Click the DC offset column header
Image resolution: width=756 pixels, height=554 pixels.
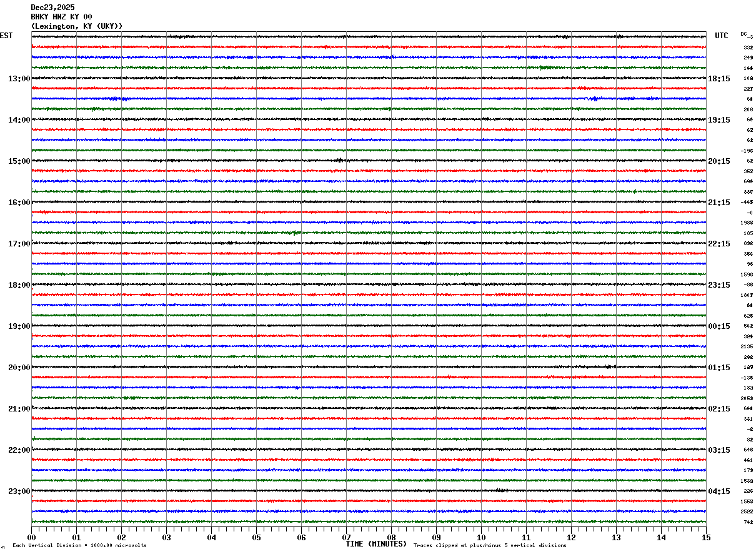point(744,34)
